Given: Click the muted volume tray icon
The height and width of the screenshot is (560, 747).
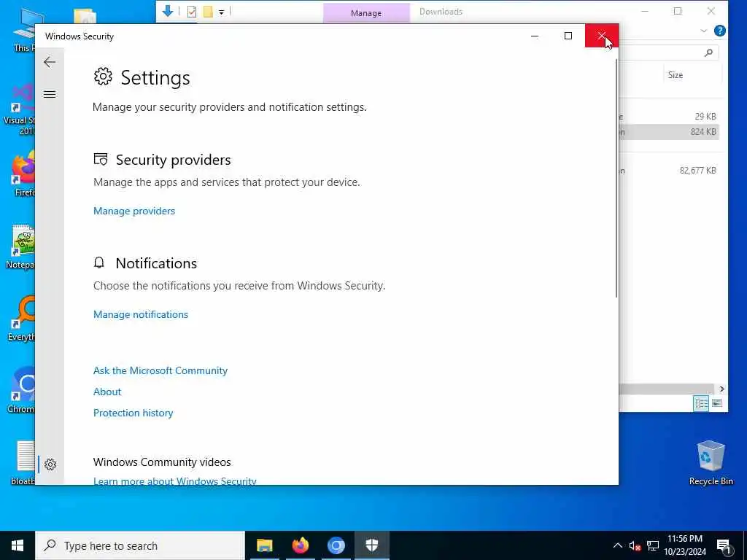Looking at the screenshot, I should click(x=635, y=545).
